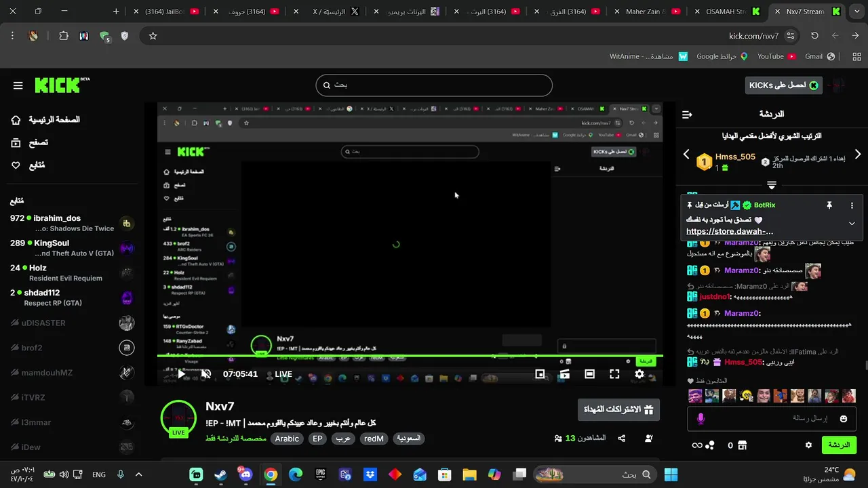Unpin the BotRix pinned message

coord(829,205)
